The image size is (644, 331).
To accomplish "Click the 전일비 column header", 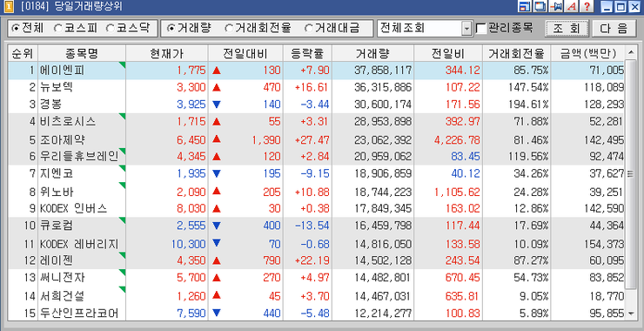I will pos(448,53).
